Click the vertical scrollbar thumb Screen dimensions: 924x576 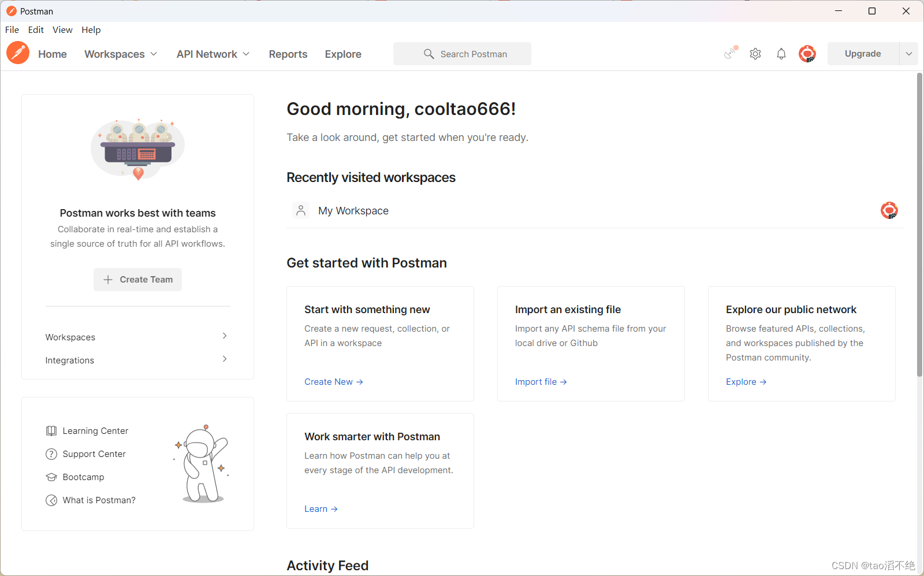pyautogui.click(x=919, y=225)
